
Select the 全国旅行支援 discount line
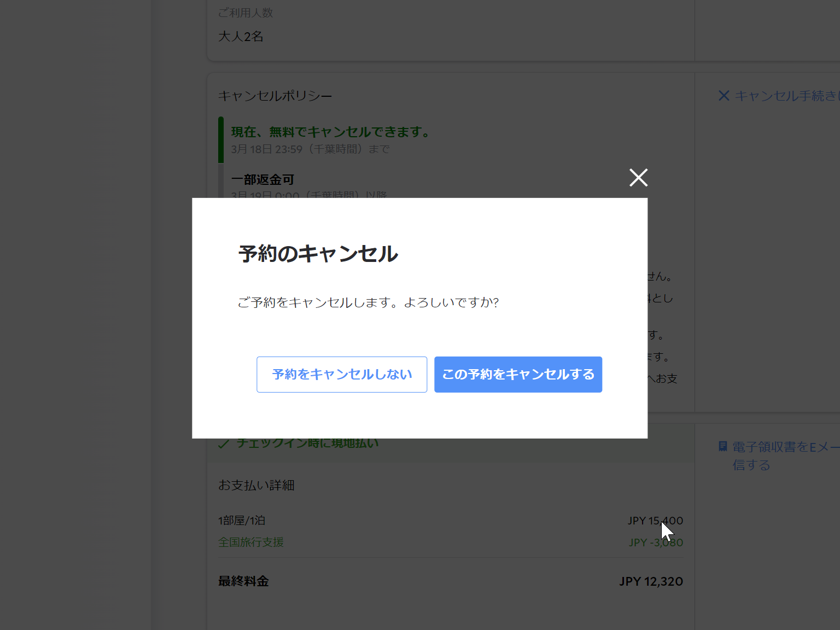click(x=251, y=542)
